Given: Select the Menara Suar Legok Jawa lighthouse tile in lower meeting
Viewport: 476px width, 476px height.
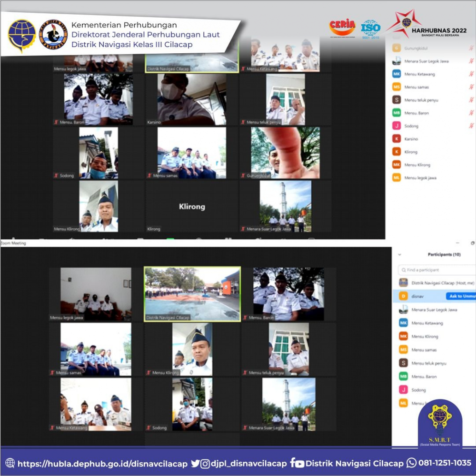Looking at the screenshot, I should [289, 404].
